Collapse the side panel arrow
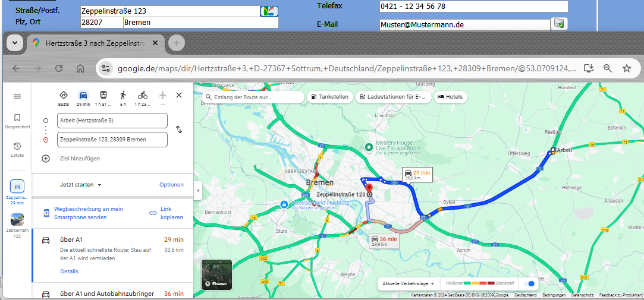The width and height of the screenshot is (644, 300). pyautogui.click(x=197, y=191)
